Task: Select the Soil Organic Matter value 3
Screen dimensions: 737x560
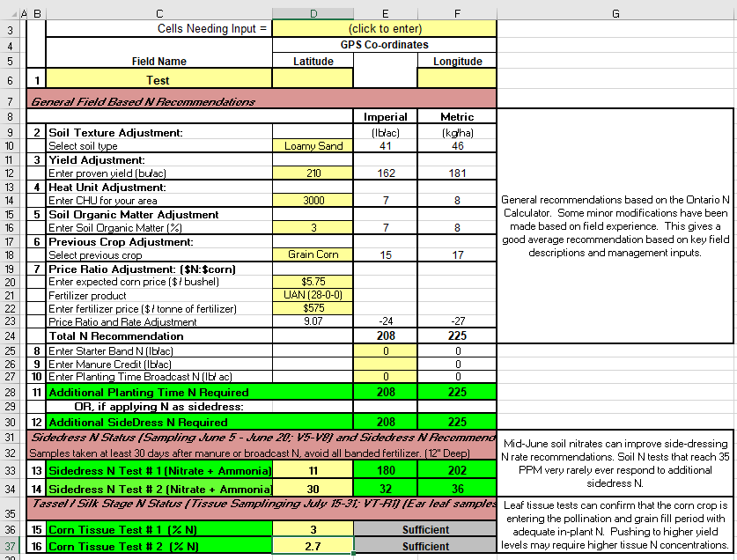Action: (313, 227)
